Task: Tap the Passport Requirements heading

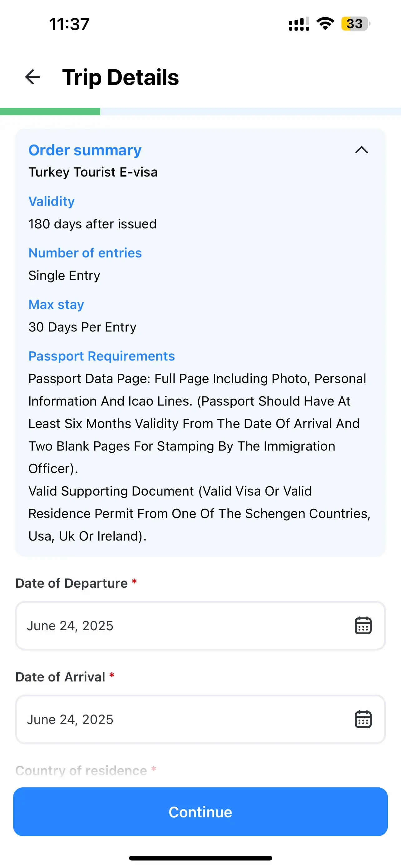Action: (101, 356)
